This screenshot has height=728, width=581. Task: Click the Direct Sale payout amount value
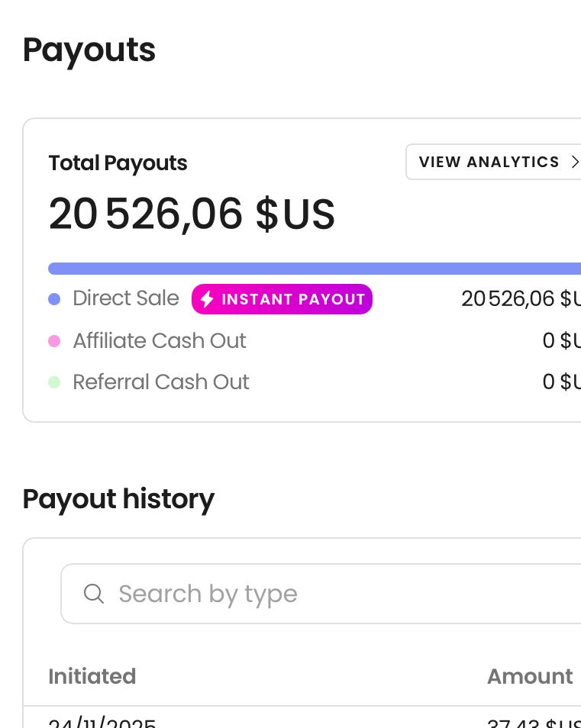click(521, 299)
